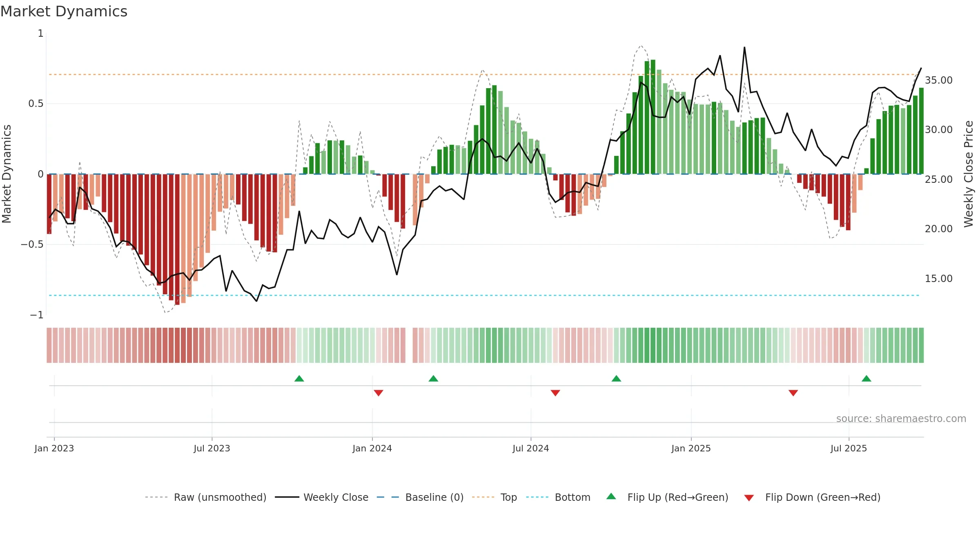
Task: Click the Jan 2025 axis label
Action: pos(691,448)
